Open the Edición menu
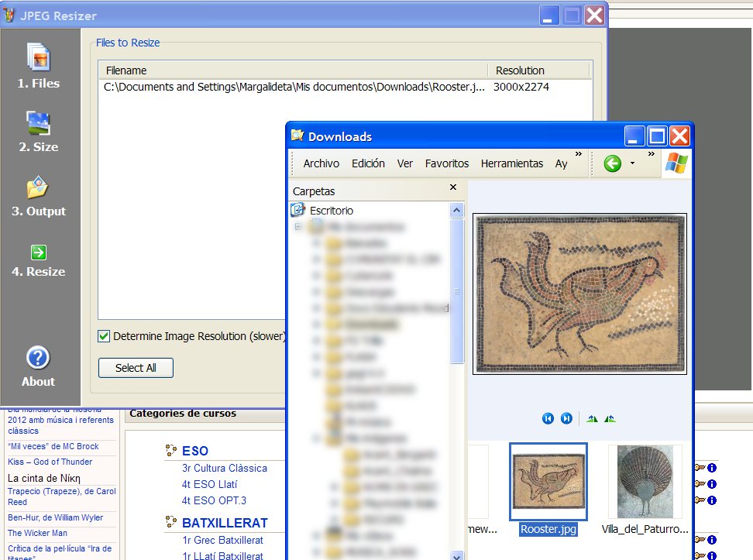Viewport: 753px width, 560px height. 368,163
